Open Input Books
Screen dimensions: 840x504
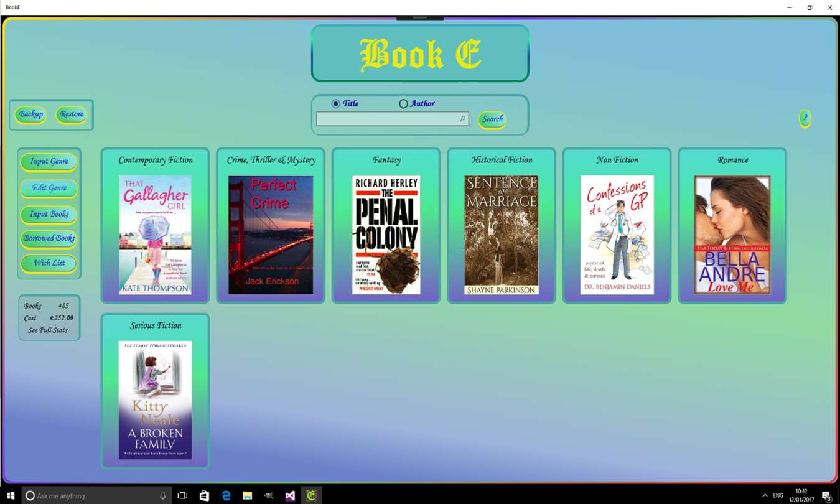[49, 214]
